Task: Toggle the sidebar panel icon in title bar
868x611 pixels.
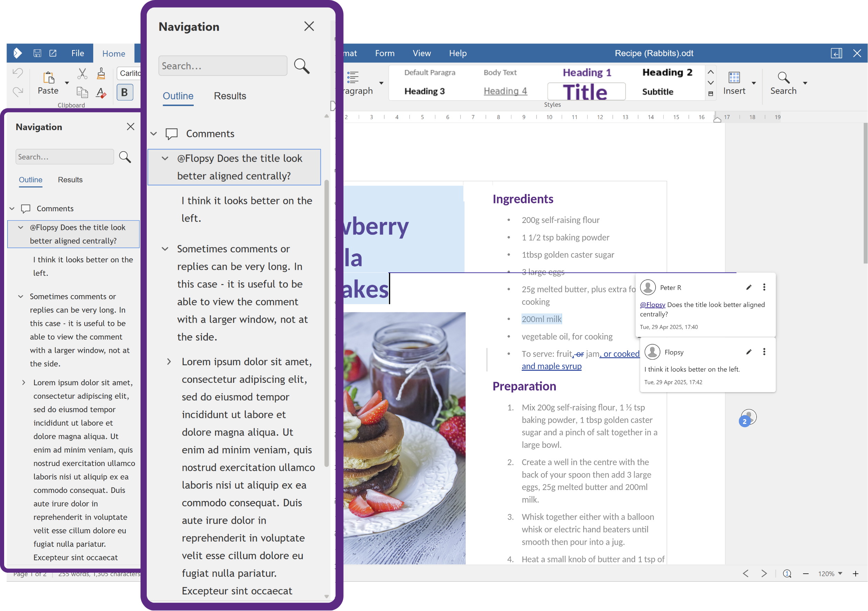Action: [x=836, y=53]
